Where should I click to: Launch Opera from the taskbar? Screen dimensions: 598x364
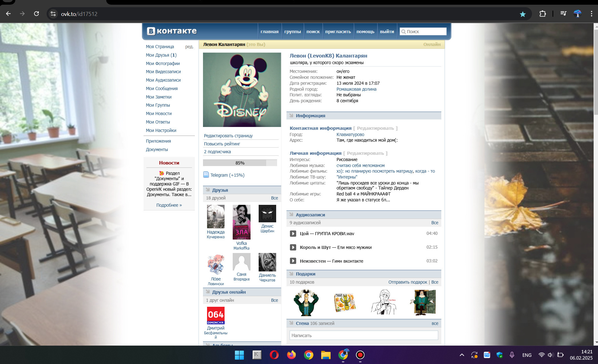pos(274,355)
